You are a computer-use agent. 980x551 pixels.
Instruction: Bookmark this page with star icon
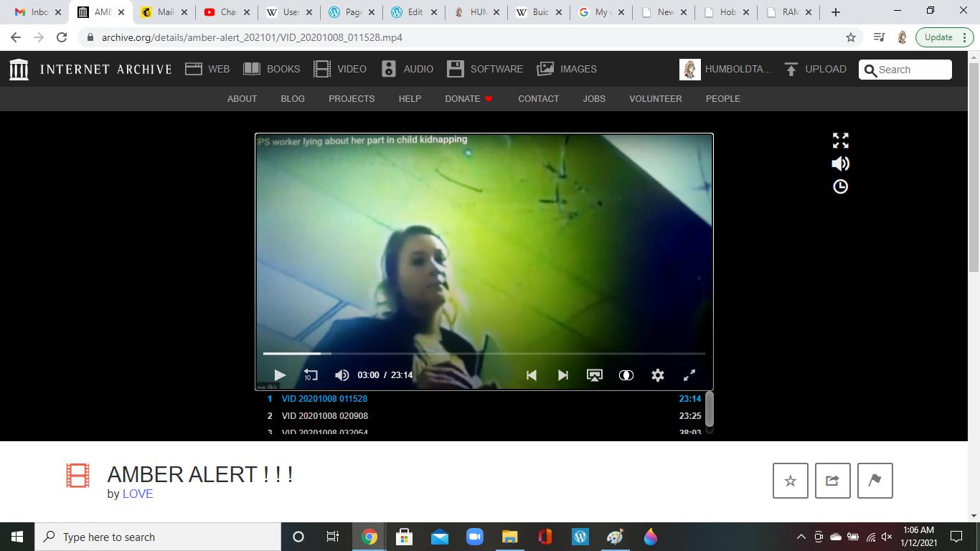tap(851, 37)
